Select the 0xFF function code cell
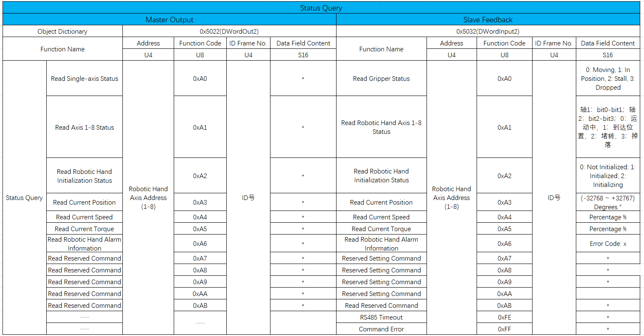 504,329
